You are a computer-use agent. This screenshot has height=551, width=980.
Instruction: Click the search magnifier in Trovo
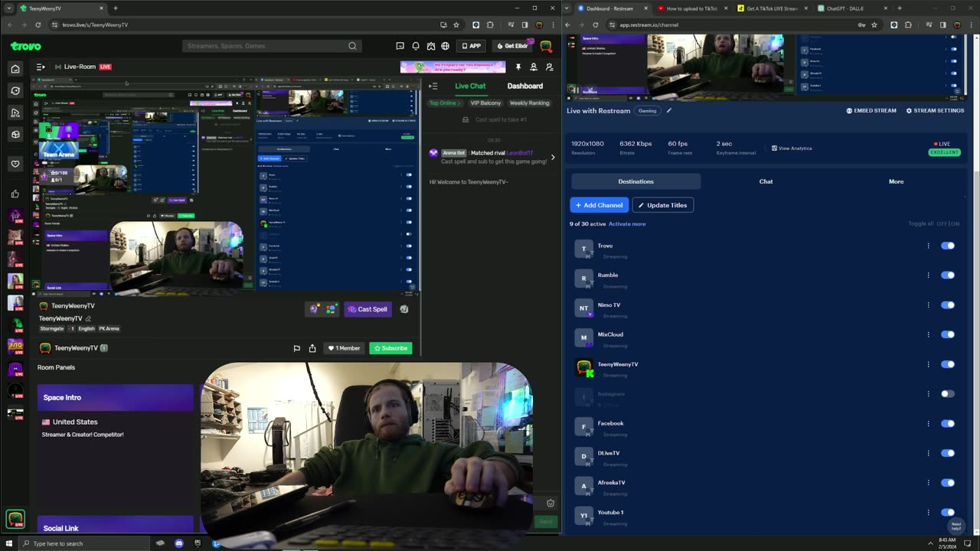pos(352,46)
